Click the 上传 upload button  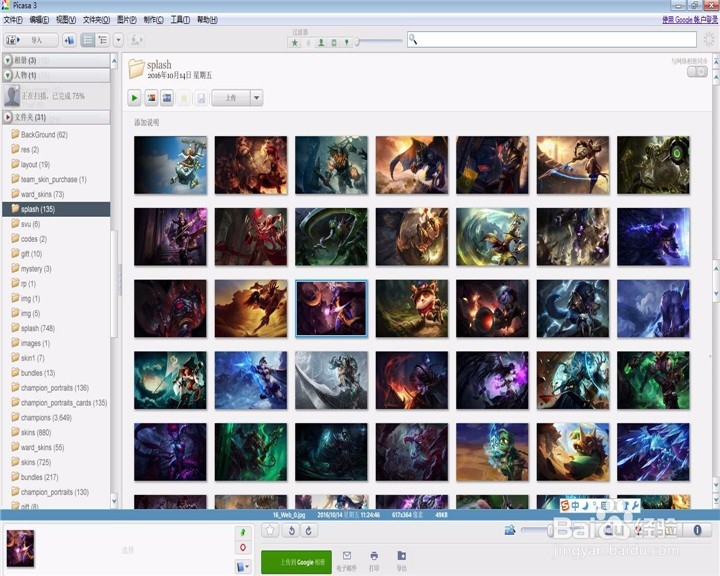tap(231, 97)
